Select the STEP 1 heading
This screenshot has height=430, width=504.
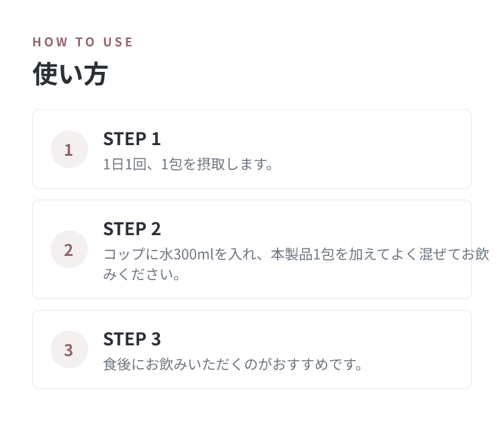click(132, 139)
